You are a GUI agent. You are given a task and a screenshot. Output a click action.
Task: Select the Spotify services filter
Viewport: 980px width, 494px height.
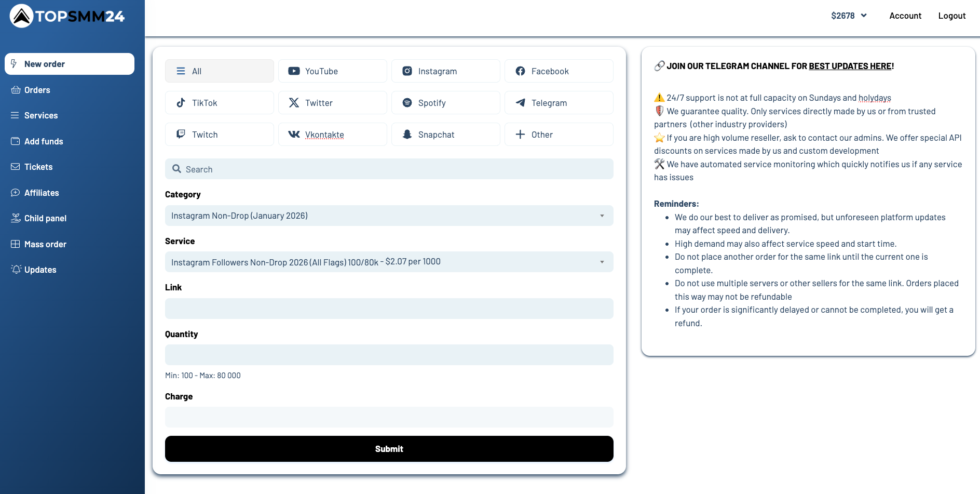pos(445,103)
